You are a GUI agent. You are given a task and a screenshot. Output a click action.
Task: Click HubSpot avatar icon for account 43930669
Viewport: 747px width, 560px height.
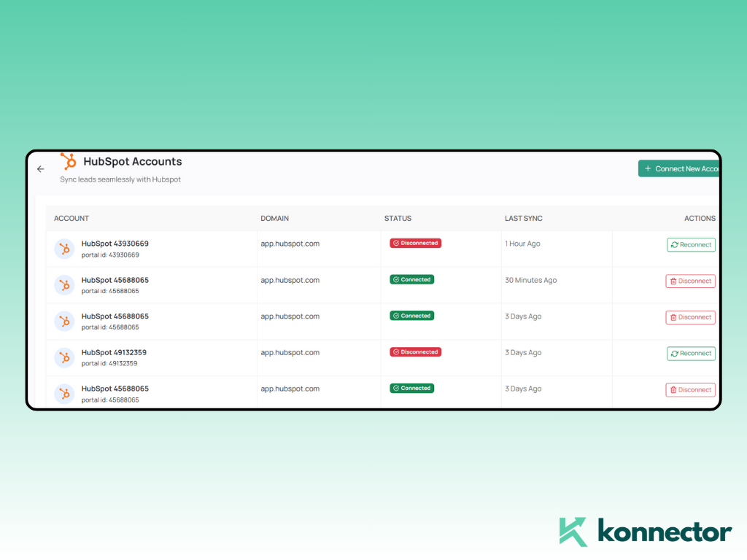[64, 249]
